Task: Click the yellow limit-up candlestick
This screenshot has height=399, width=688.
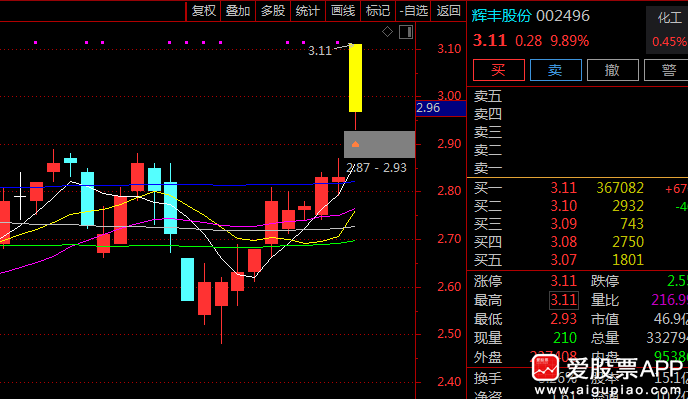Action: tap(355, 78)
